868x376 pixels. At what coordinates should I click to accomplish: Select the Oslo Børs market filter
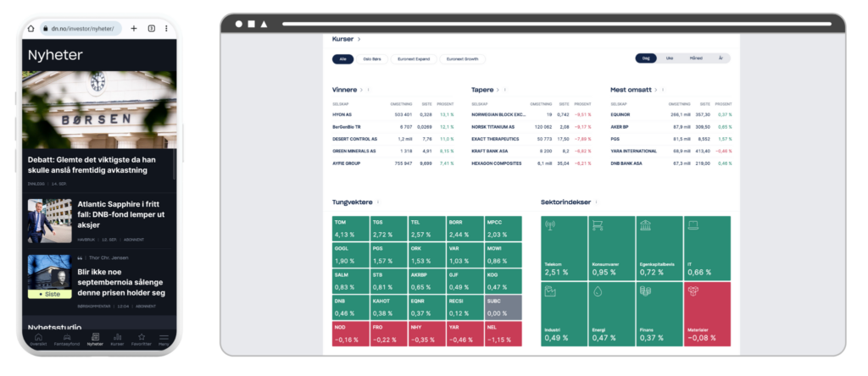(372, 58)
